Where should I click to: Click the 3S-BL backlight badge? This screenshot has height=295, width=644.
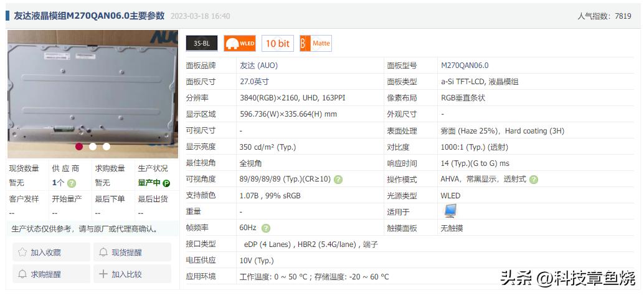click(x=202, y=43)
